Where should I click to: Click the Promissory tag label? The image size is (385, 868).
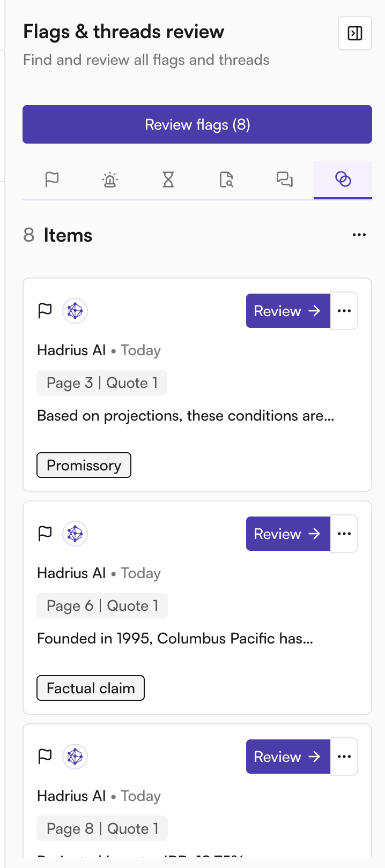point(84,465)
